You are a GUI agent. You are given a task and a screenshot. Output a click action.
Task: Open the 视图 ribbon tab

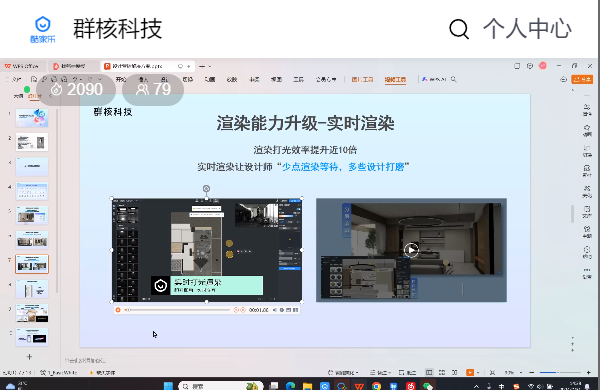tap(276, 79)
